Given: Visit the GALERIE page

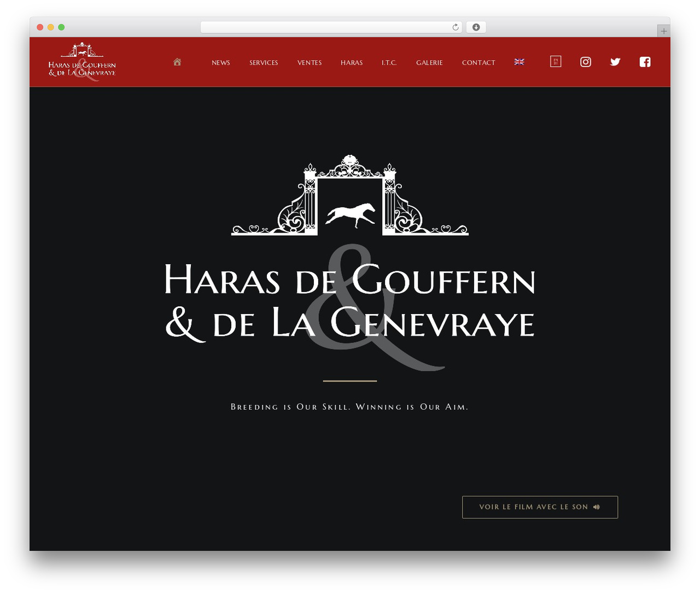Looking at the screenshot, I should 429,63.
